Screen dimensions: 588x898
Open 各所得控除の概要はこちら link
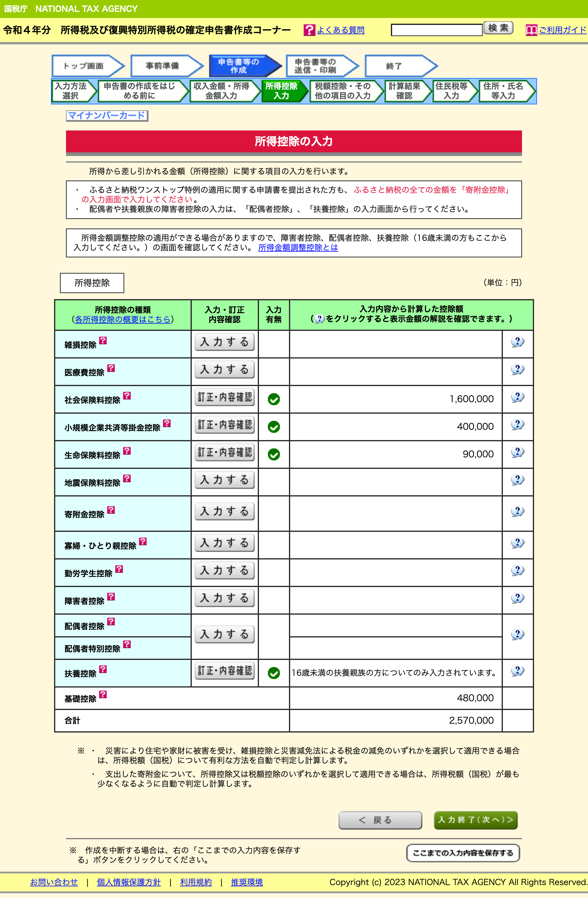point(123,319)
